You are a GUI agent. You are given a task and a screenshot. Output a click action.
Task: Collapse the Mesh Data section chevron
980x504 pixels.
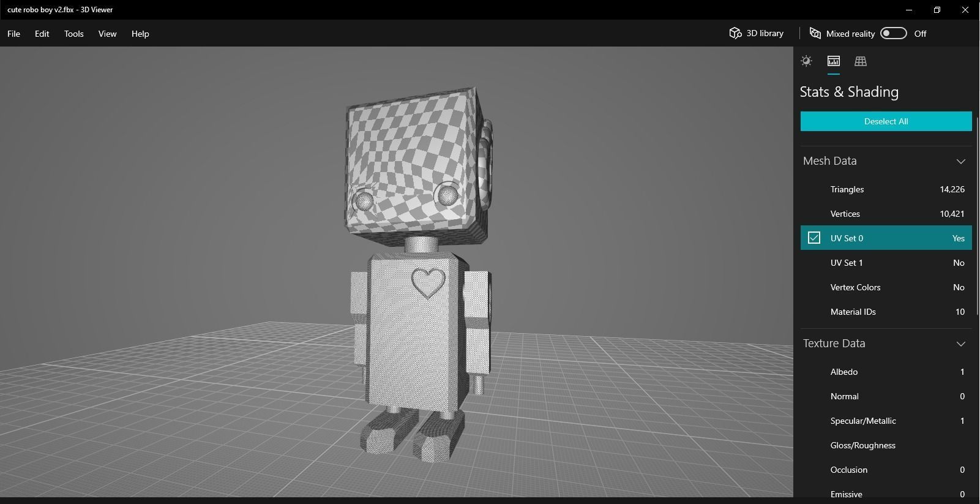(x=961, y=161)
